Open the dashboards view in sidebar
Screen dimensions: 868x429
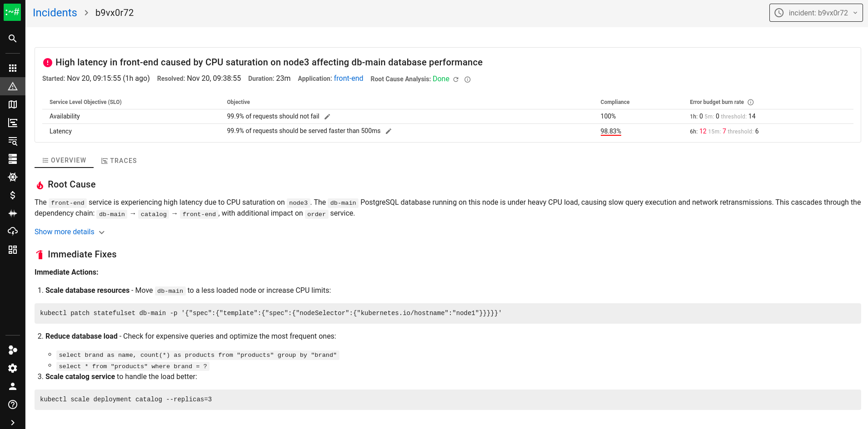[x=12, y=249]
